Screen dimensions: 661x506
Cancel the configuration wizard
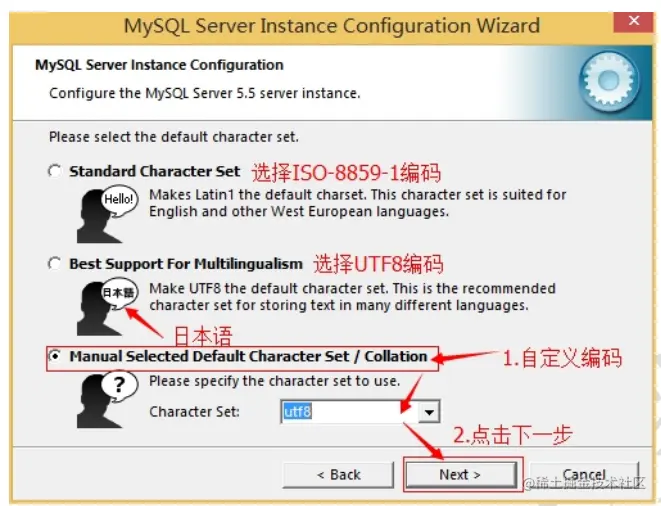coord(584,475)
